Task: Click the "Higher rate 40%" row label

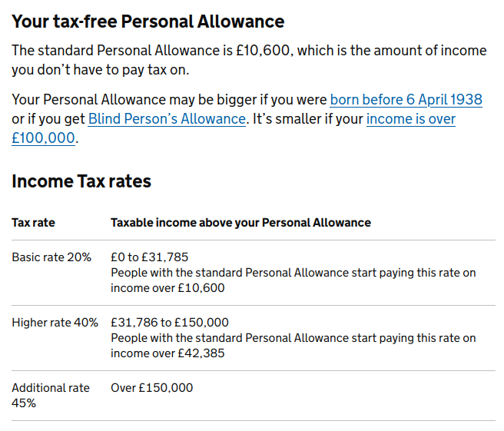Action: coord(55,323)
